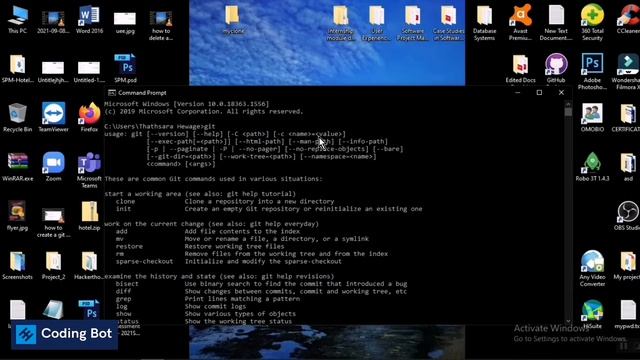Image resolution: width=640 pixels, height=360 pixels.
Task: Click the Command Prompt title bar icon
Action: tap(112, 93)
